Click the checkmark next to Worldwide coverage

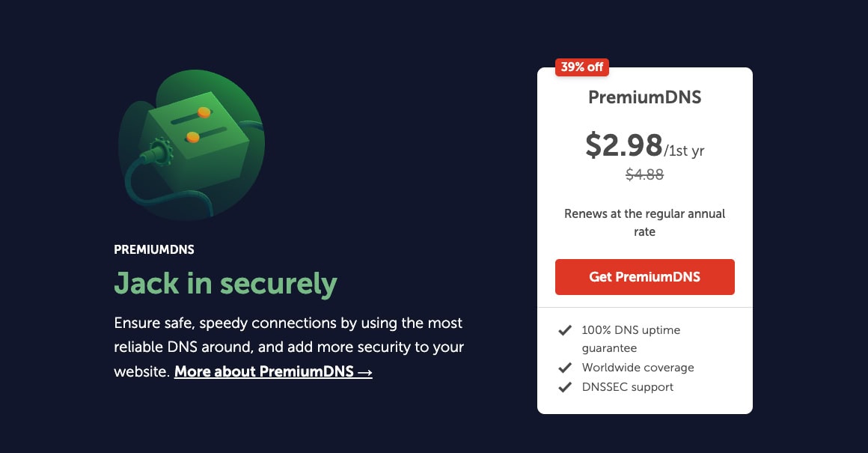tap(565, 368)
